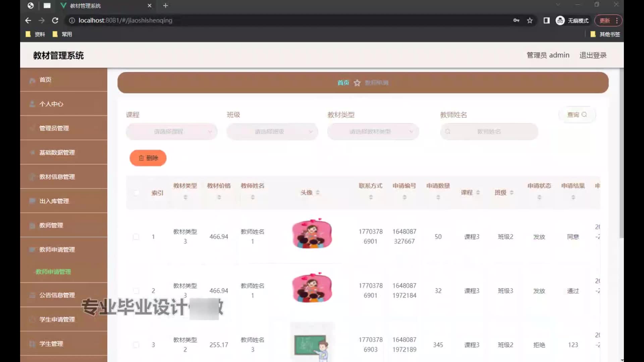
Task: Click 管理员 admin account label
Action: (548, 55)
